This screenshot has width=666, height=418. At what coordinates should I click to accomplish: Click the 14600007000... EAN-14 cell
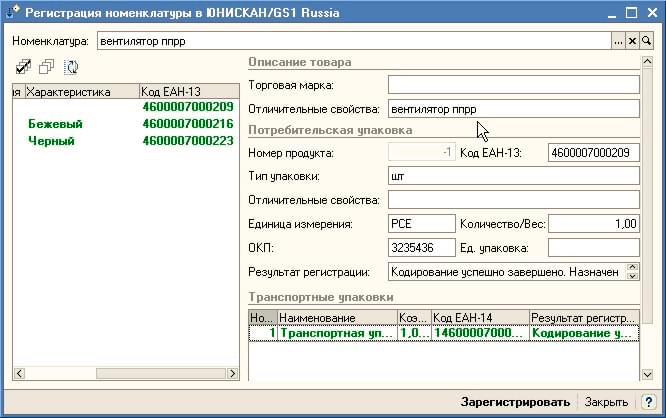coord(480,333)
